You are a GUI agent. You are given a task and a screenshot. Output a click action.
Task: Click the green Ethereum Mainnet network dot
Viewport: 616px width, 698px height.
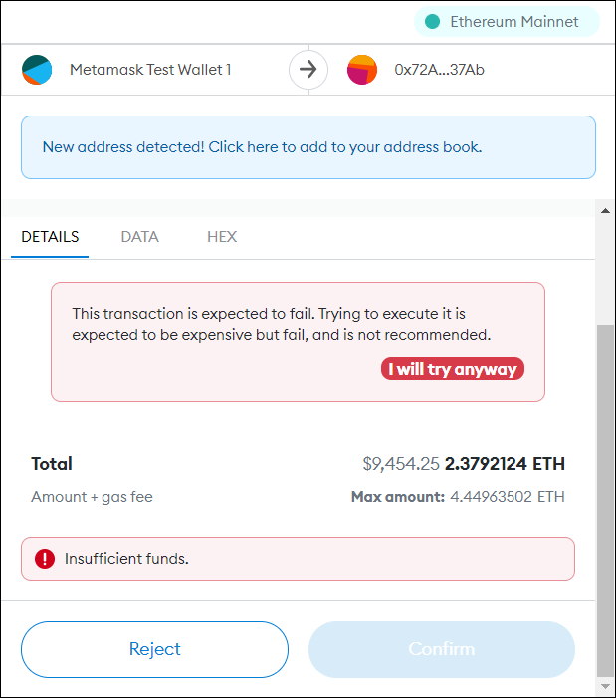click(433, 21)
